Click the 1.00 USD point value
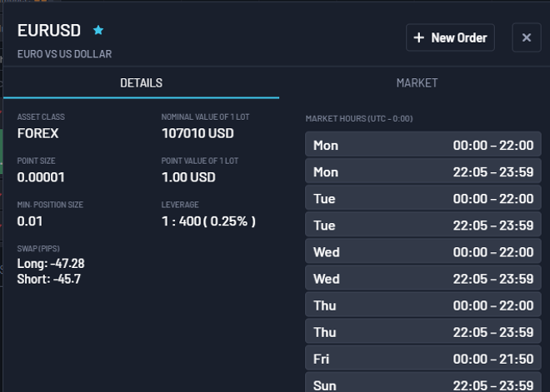 188,177
